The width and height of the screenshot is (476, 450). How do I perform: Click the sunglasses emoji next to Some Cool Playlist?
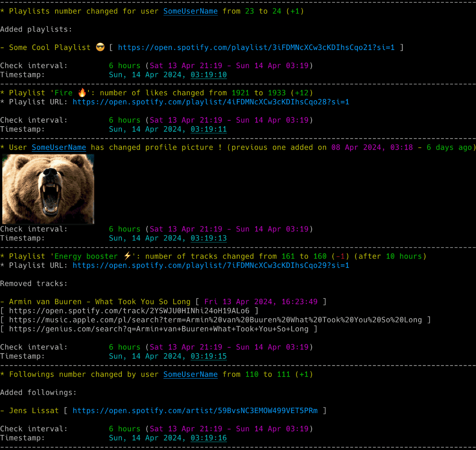click(101, 47)
